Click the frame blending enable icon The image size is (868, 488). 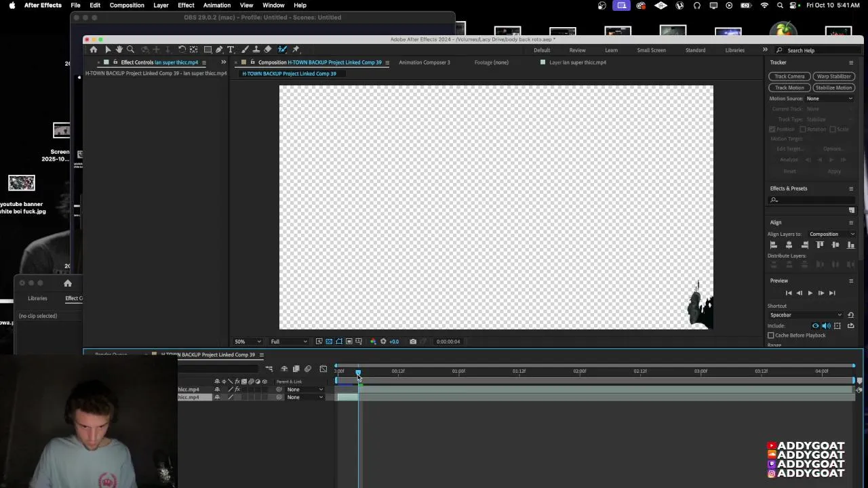coord(296,369)
